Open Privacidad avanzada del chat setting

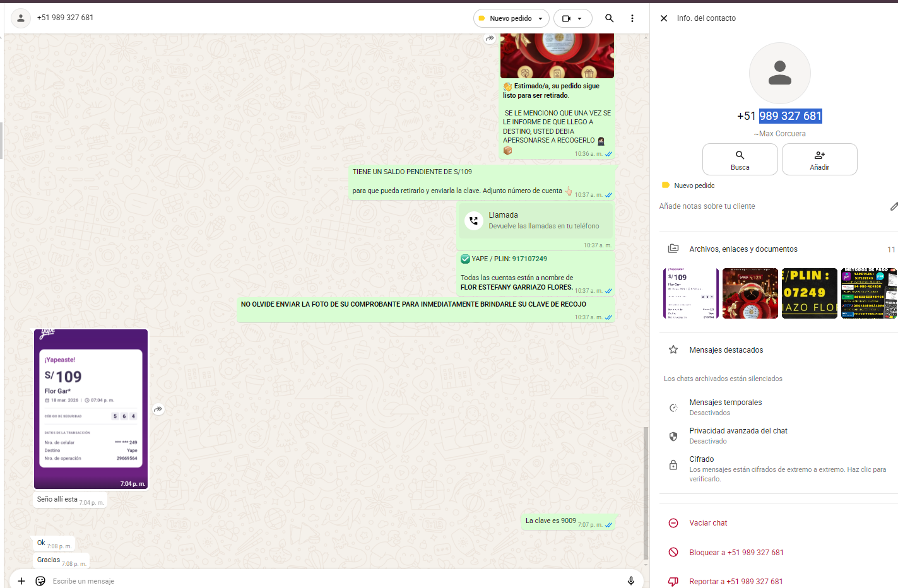pyautogui.click(x=738, y=435)
